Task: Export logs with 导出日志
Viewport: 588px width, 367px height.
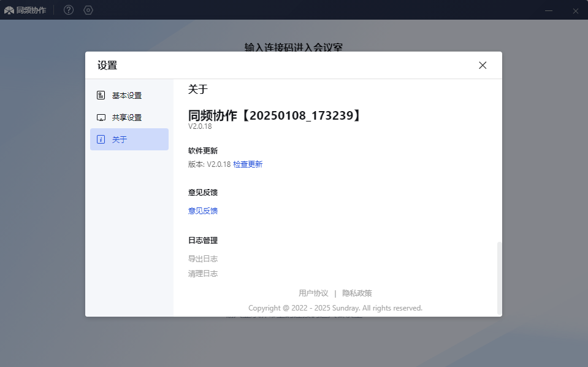Action: [x=203, y=259]
